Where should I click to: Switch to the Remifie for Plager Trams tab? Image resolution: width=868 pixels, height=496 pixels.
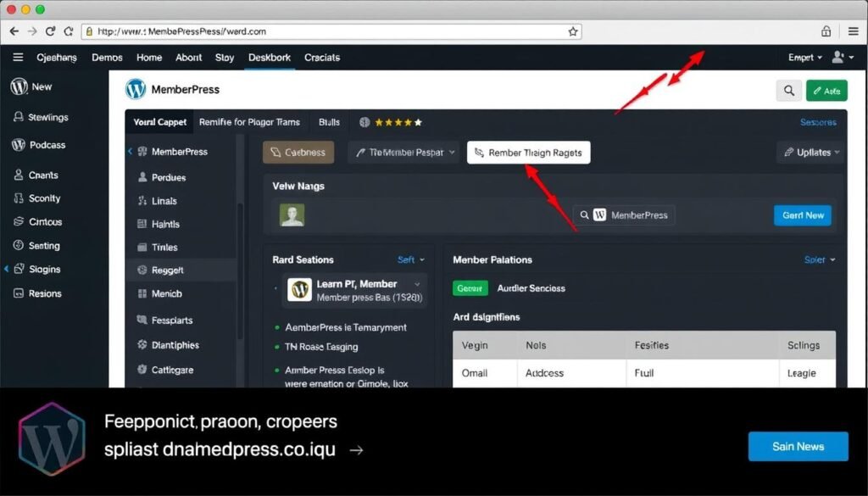pyautogui.click(x=249, y=121)
